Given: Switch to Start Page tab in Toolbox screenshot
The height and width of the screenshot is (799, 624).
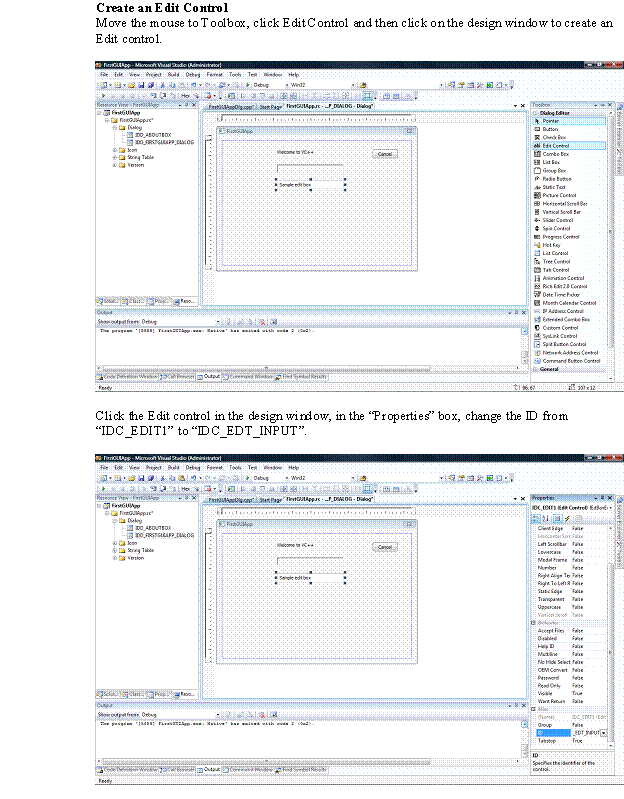Looking at the screenshot, I should coord(270,106).
